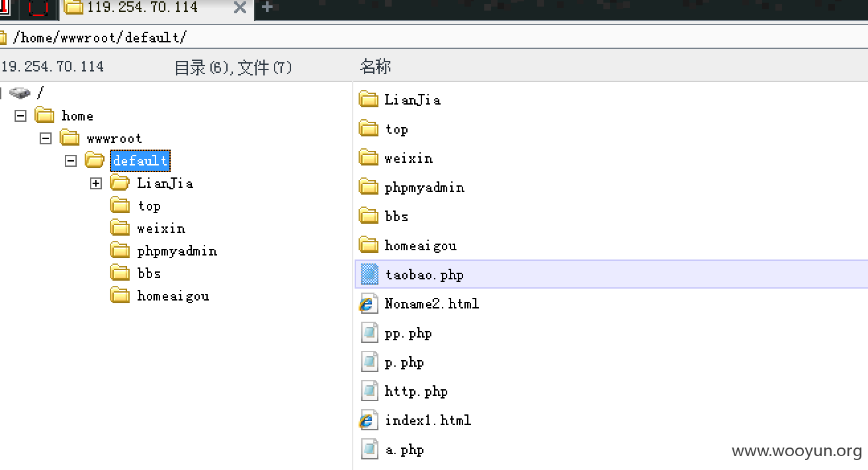Click the a.php file icon
The height and width of the screenshot is (470, 868).
click(370, 449)
